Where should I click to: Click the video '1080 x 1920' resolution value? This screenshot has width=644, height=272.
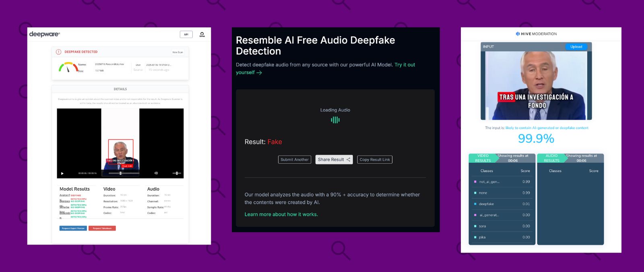pos(126,201)
